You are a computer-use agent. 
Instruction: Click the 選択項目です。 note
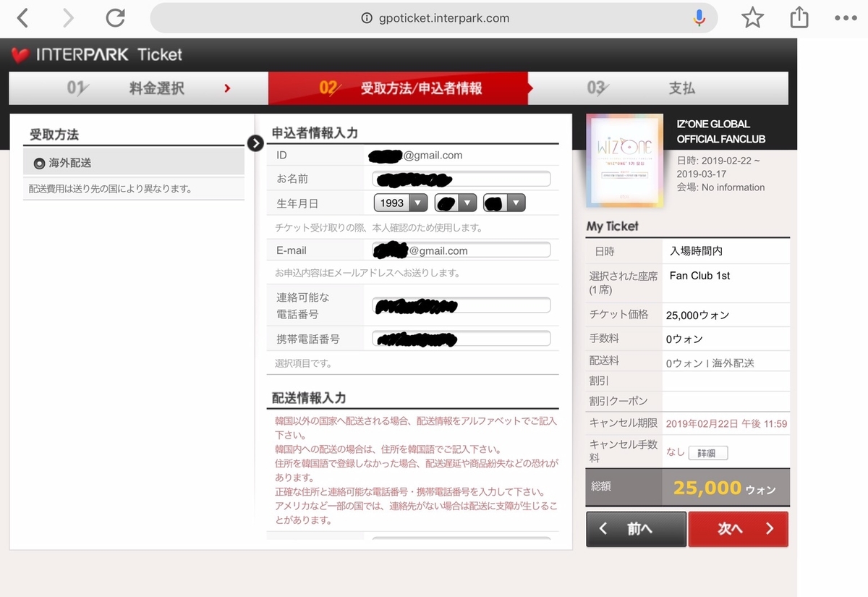click(303, 363)
